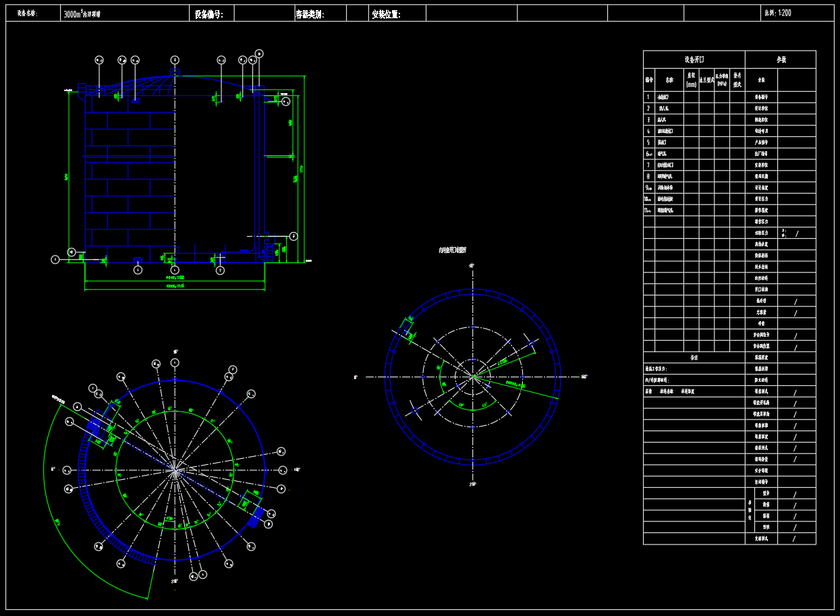Select row 8 in the nozzle table
Image resolution: width=840 pixels, height=616 pixels.
pyautogui.click(x=694, y=176)
